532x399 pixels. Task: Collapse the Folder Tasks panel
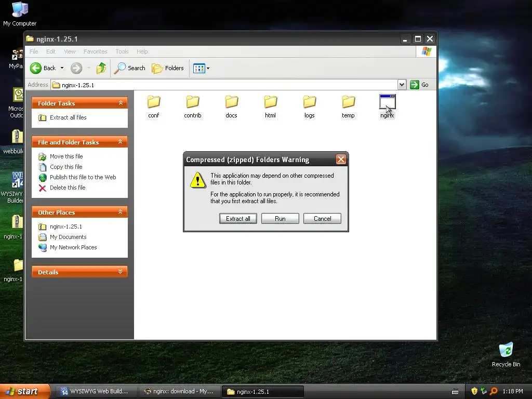coord(121,103)
